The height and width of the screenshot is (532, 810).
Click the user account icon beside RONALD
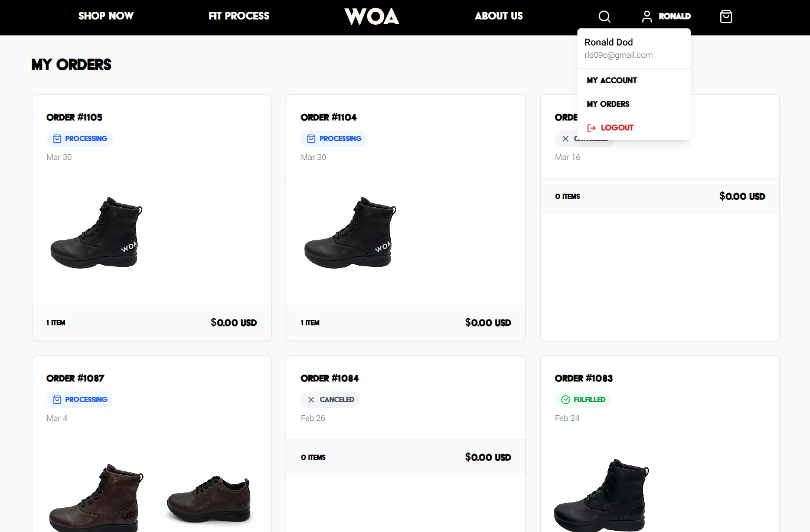pos(646,16)
